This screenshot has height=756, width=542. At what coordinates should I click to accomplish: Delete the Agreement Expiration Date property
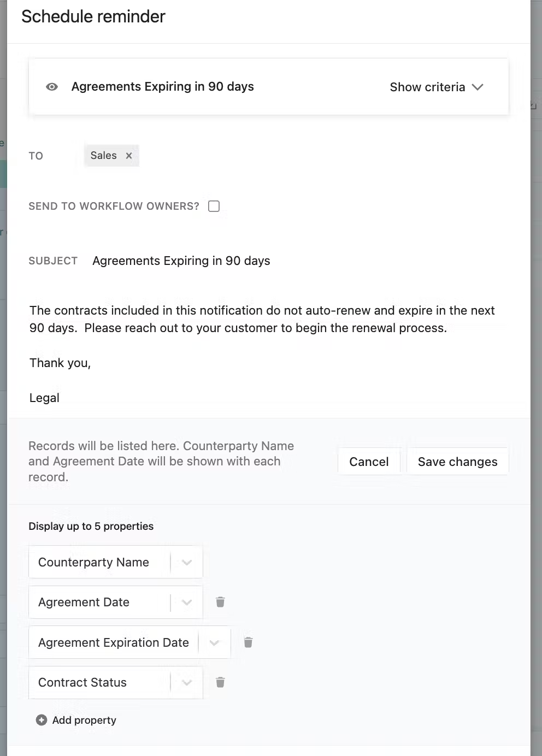(248, 642)
